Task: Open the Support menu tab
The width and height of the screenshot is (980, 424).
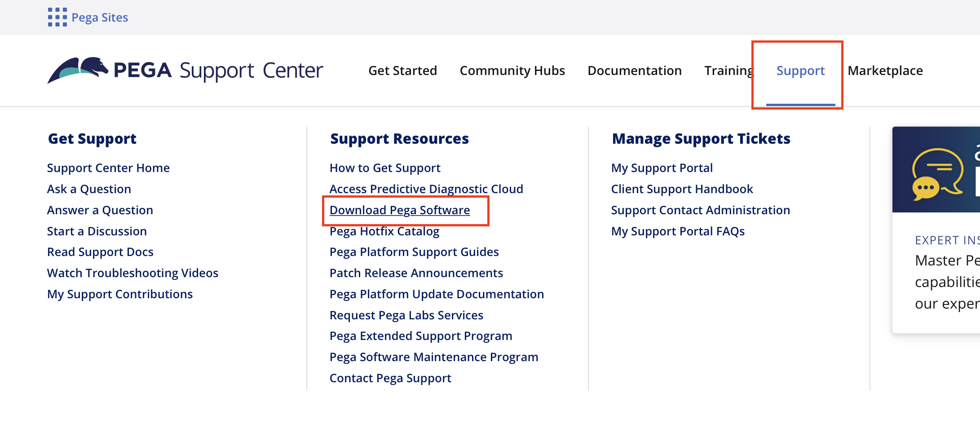Action: pyautogui.click(x=800, y=71)
